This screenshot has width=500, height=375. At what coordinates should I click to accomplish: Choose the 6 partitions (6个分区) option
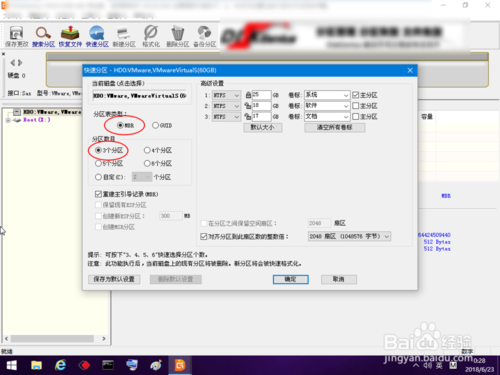(158, 163)
